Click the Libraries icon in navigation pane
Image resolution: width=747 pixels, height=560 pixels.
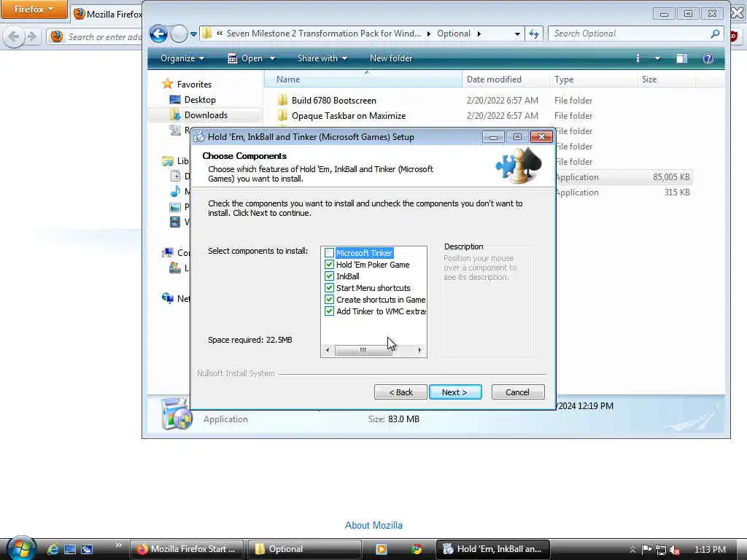click(168, 161)
